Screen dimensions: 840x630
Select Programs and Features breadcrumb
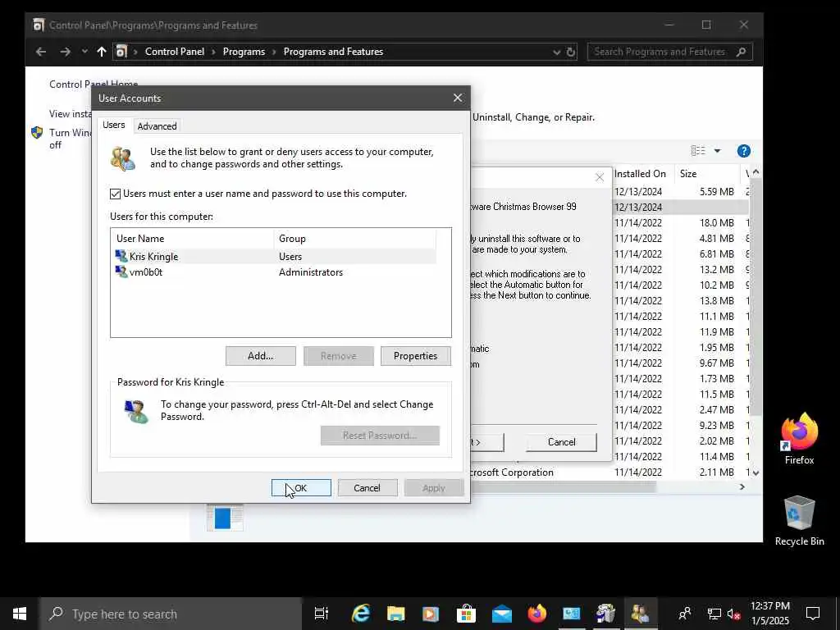[x=333, y=52]
